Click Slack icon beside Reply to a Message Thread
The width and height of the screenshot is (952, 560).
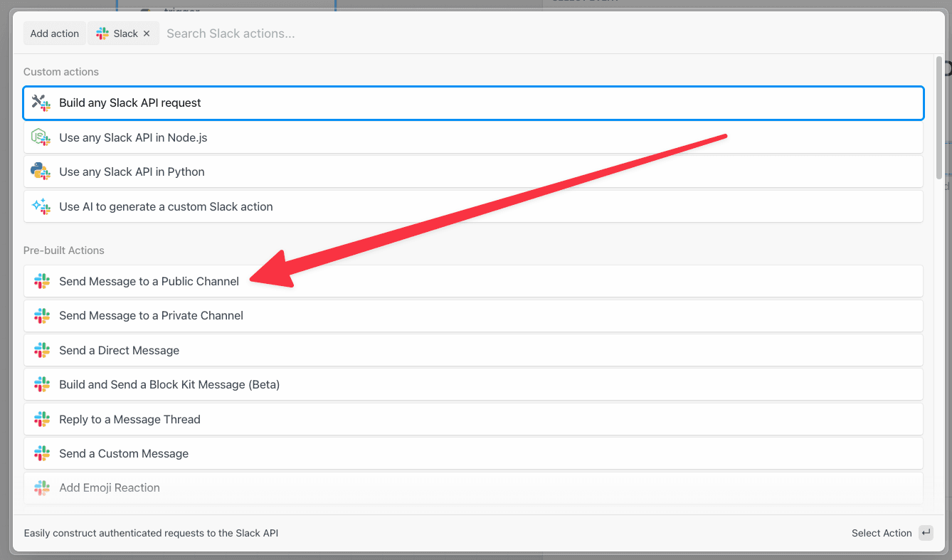(42, 419)
